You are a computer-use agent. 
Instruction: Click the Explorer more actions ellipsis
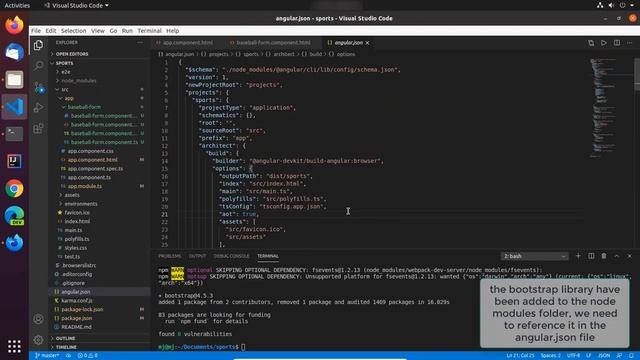pos(140,42)
